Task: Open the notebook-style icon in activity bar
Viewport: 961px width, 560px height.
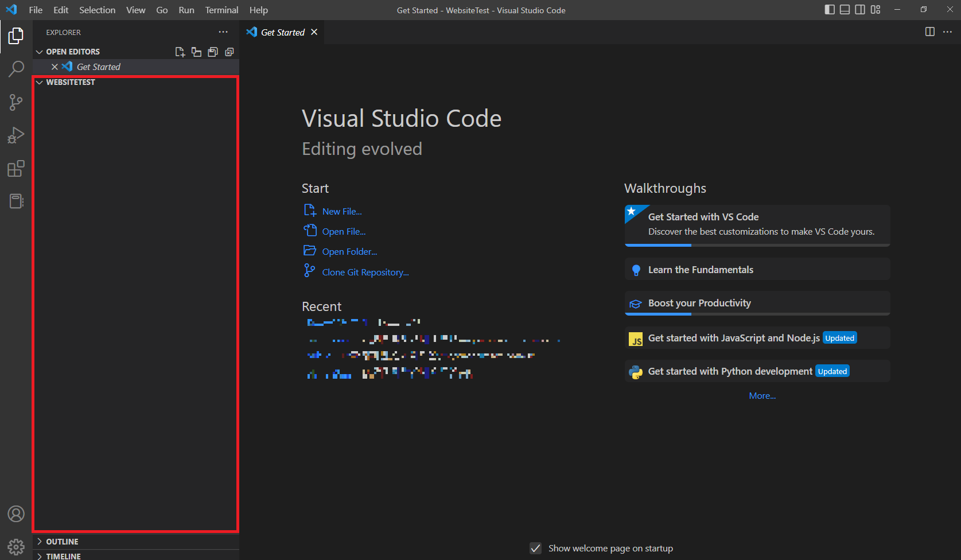Action: 16,201
